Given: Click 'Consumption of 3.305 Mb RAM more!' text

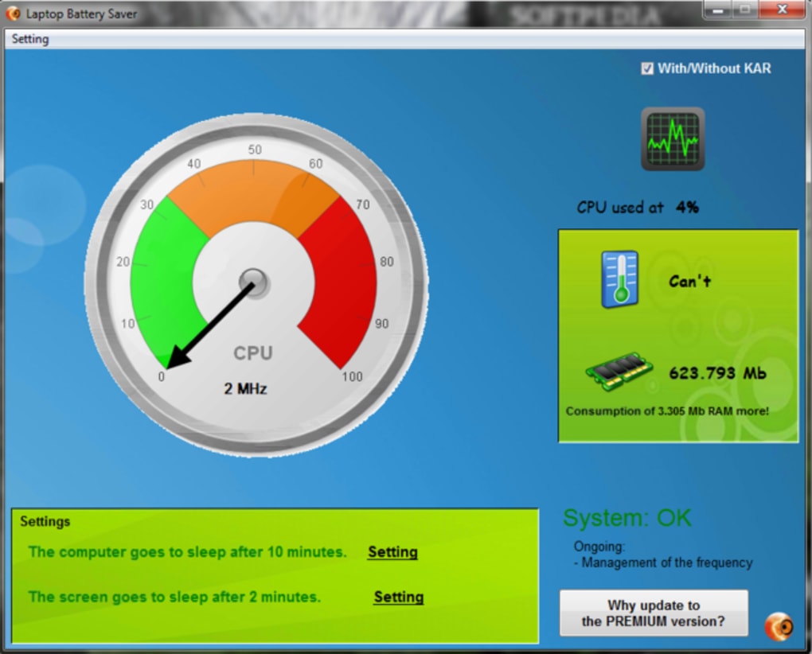Looking at the screenshot, I should tap(667, 411).
